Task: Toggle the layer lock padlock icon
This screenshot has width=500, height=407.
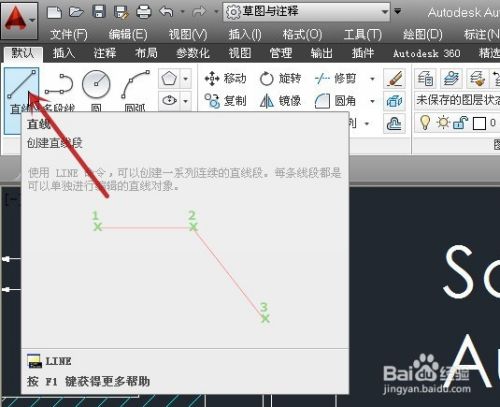Action: click(461, 123)
